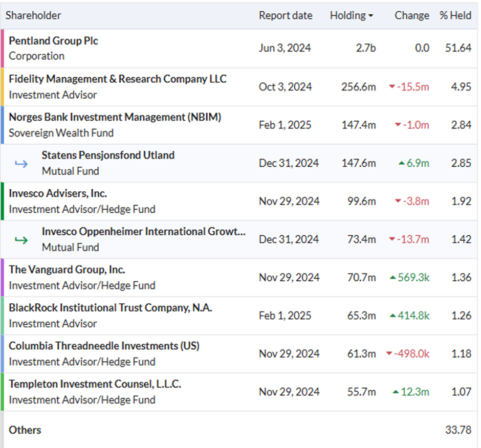Select BlackRock Institutional Trust Company, N.A.
The width and height of the screenshot is (481, 448).
(111, 308)
